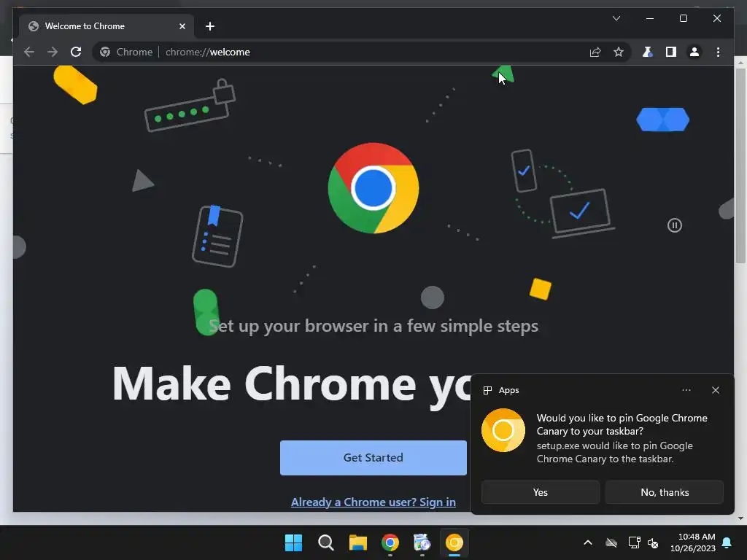Click the large Chrome logo
The image size is (747, 560).
tap(373, 188)
